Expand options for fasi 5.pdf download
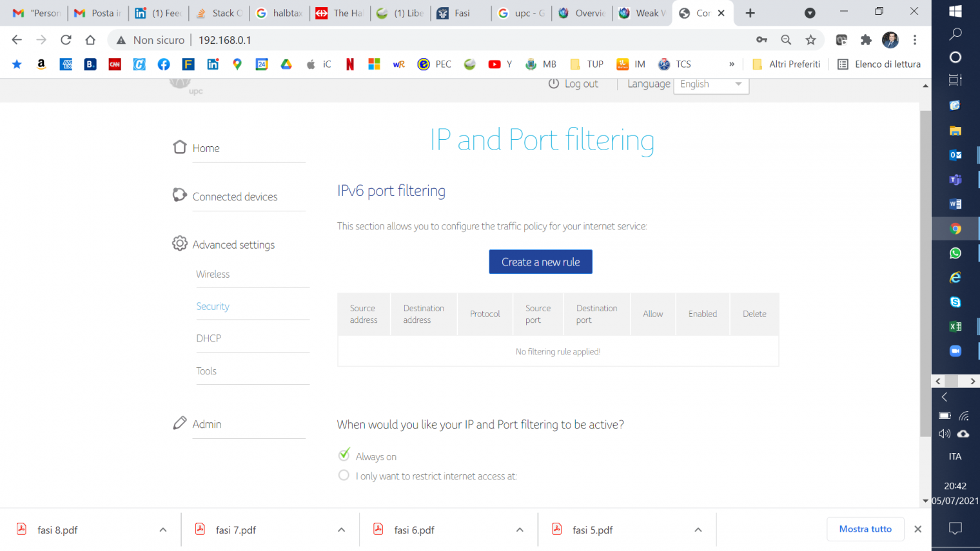Image resolution: width=980 pixels, height=551 pixels. coord(698,530)
